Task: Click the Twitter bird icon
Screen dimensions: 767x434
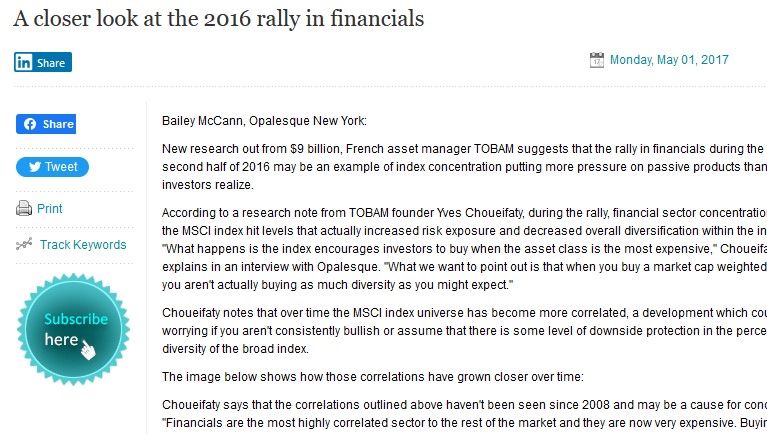Action: click(x=35, y=167)
